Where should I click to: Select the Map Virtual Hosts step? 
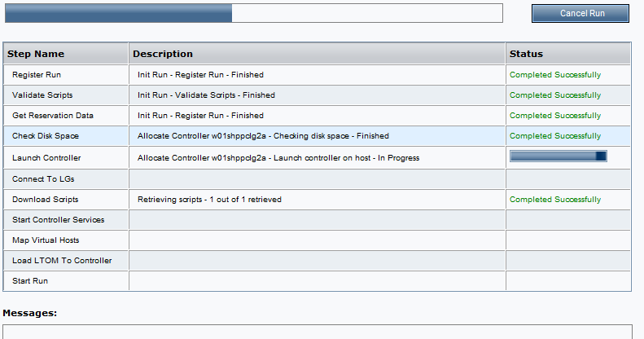(46, 240)
